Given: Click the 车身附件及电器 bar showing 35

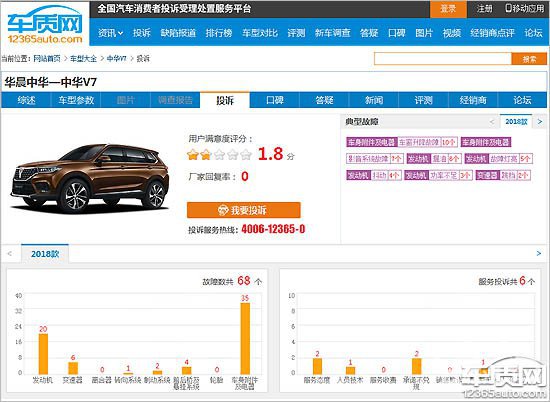Looking at the screenshot, I should click(x=245, y=339).
